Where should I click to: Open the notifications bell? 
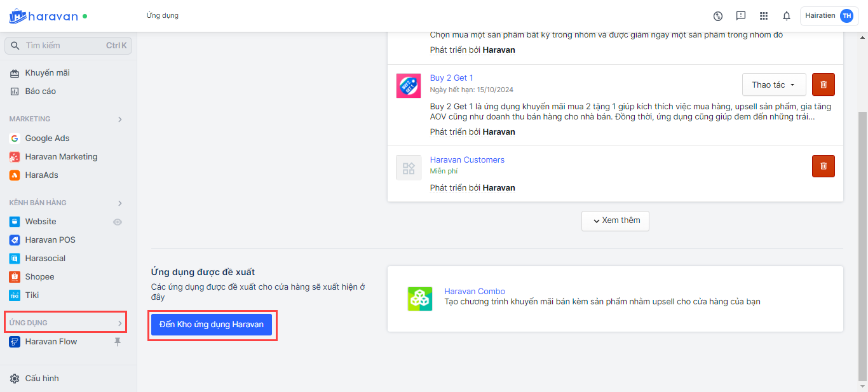[787, 16]
